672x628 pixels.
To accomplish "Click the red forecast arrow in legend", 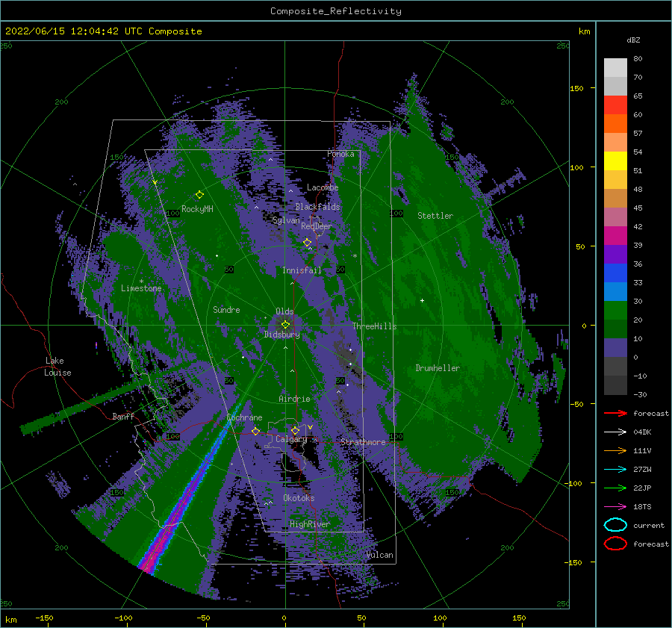I will (x=615, y=413).
